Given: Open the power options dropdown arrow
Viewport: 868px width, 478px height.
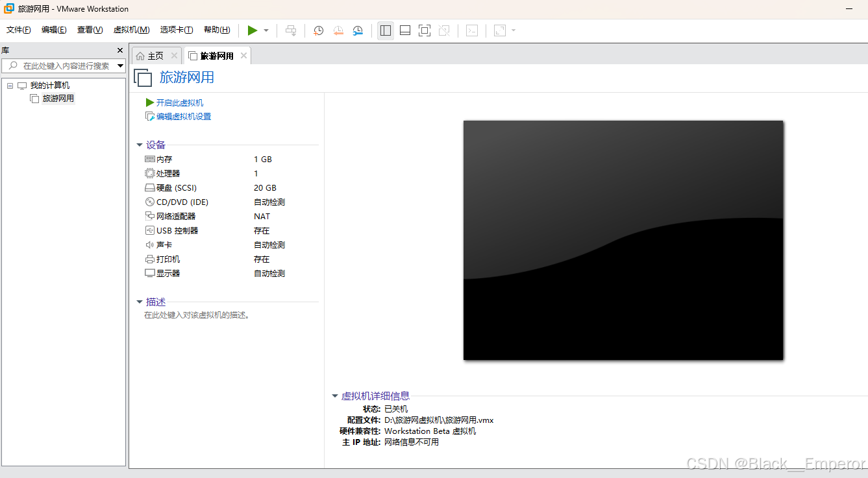Looking at the screenshot, I should pos(266,30).
